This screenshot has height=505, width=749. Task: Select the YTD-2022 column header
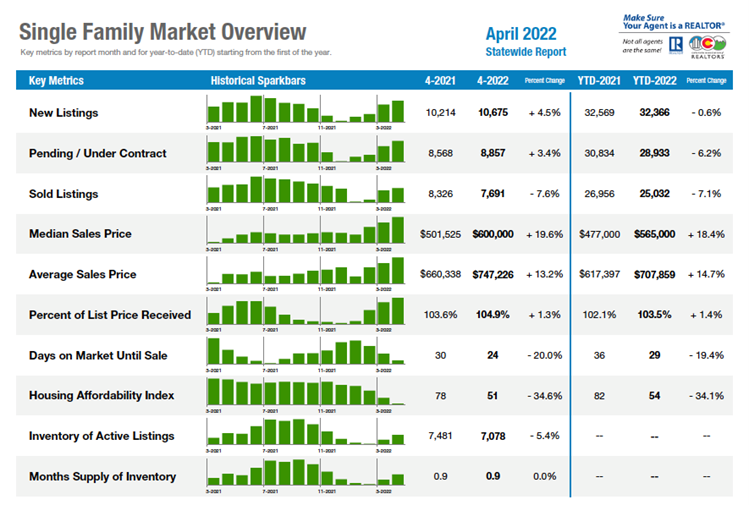point(654,81)
